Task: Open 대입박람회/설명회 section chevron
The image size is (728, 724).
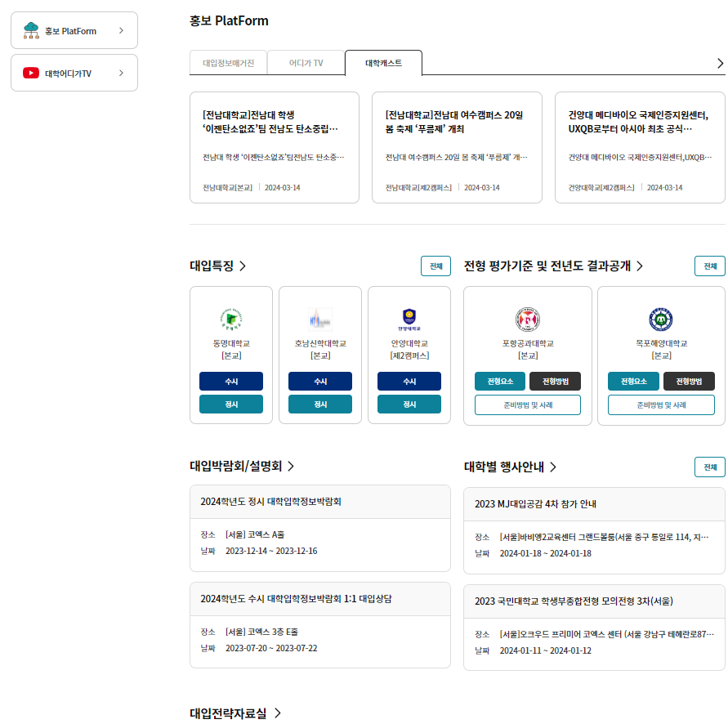Action: coord(291,466)
